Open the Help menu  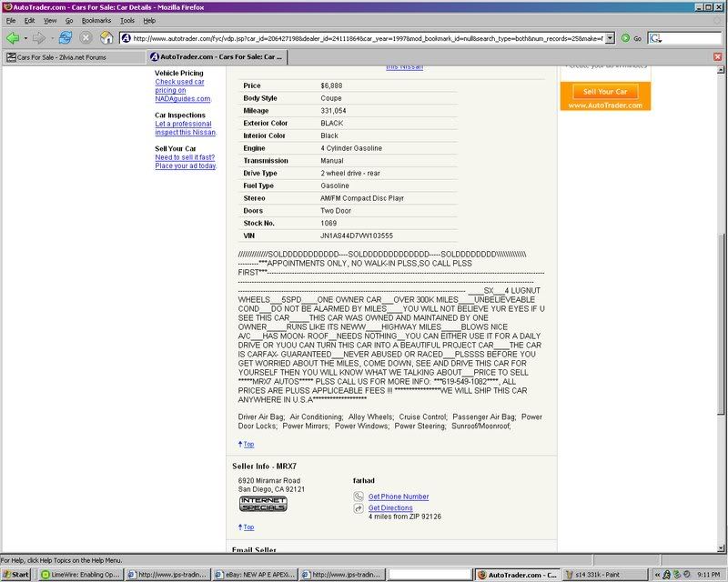click(149, 20)
